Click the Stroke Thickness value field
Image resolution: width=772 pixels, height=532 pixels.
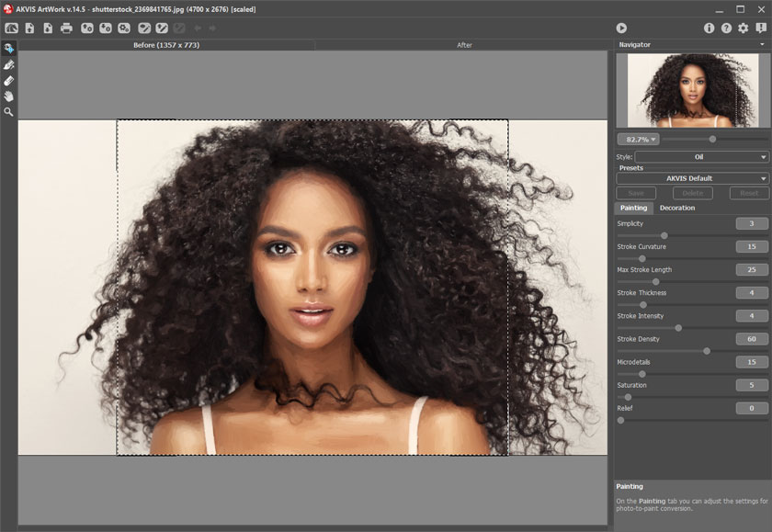tap(752, 293)
